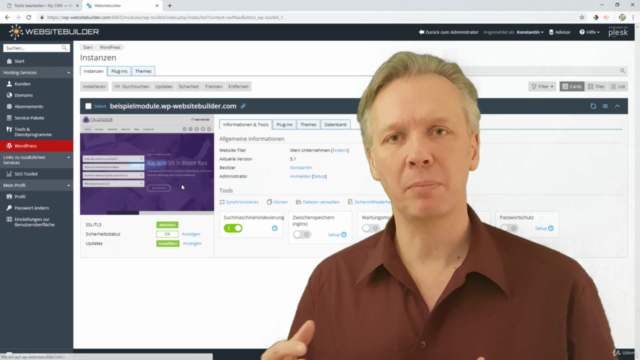The image size is (640, 360).
Task: Switch to top Themes tab
Action: point(143,71)
